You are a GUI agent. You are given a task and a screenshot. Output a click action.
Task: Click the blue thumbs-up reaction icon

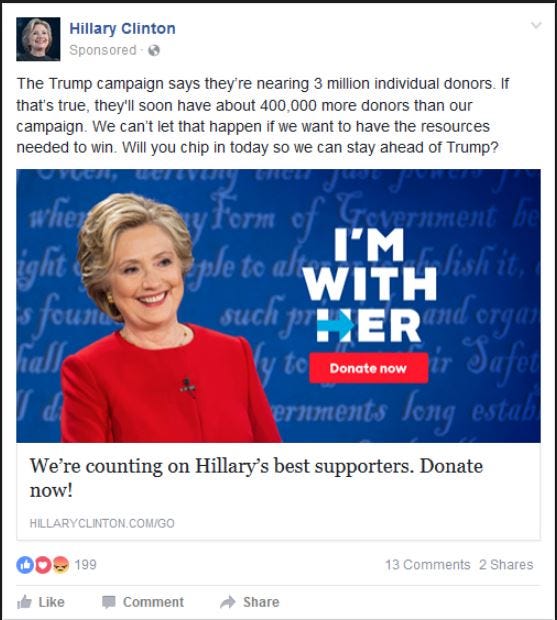[x=25, y=565]
